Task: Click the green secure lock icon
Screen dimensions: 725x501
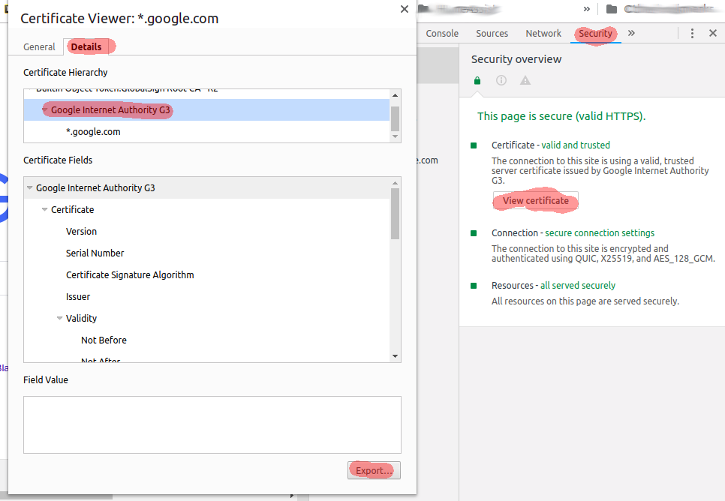Action: point(477,80)
